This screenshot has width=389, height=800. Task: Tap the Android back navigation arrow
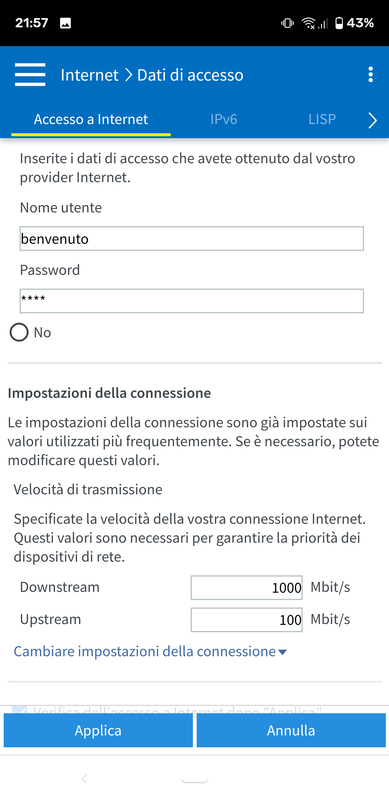(85, 778)
